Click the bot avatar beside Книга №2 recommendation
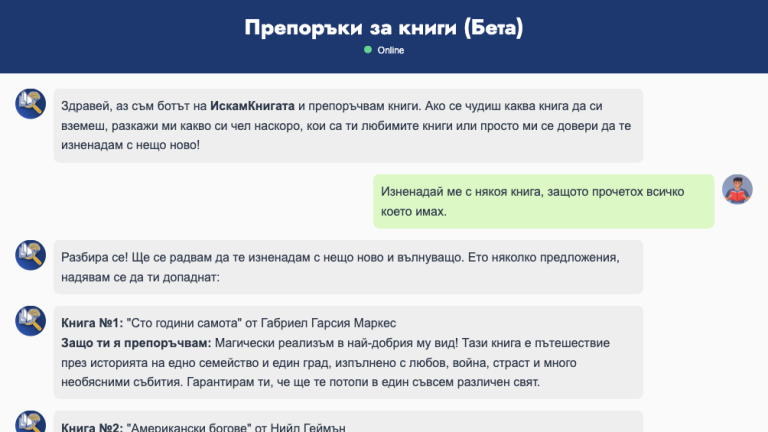This screenshot has height=432, width=768. click(x=30, y=422)
